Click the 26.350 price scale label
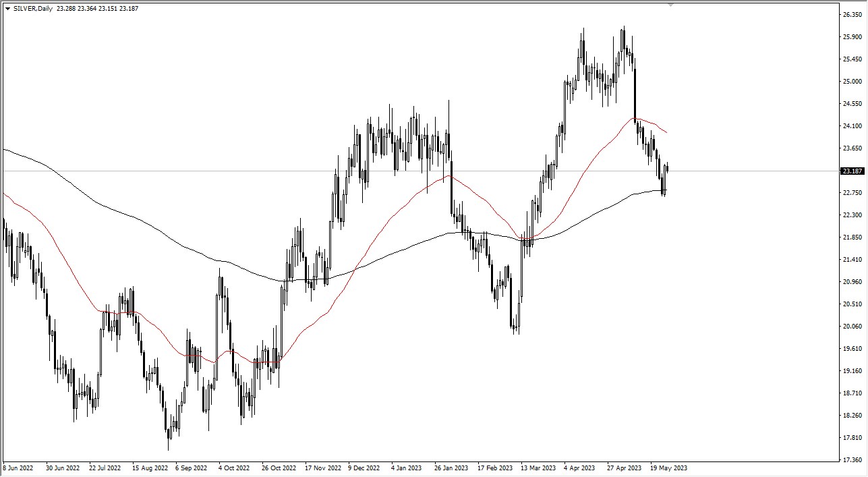868x477 pixels. point(852,15)
